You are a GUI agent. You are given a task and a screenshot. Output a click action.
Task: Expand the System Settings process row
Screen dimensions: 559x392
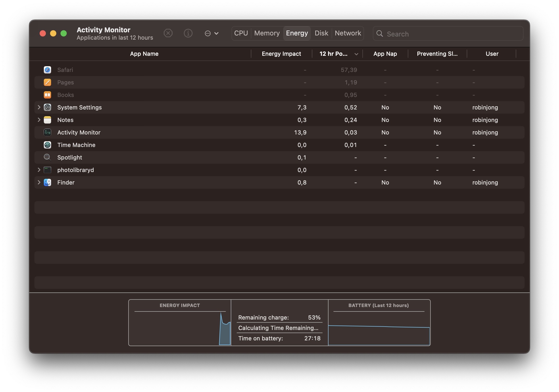point(39,107)
